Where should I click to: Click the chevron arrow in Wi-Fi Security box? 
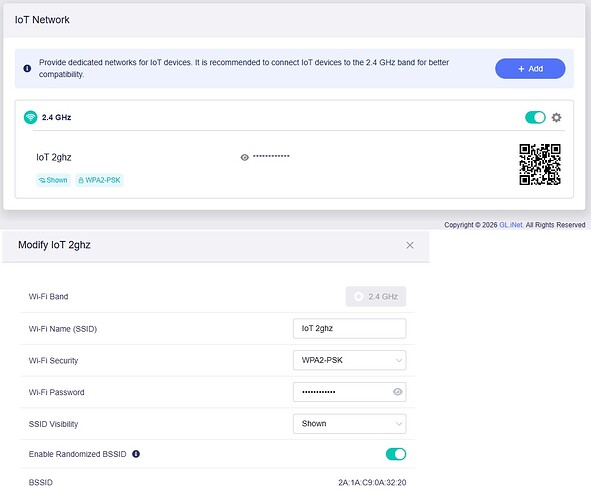tap(398, 361)
